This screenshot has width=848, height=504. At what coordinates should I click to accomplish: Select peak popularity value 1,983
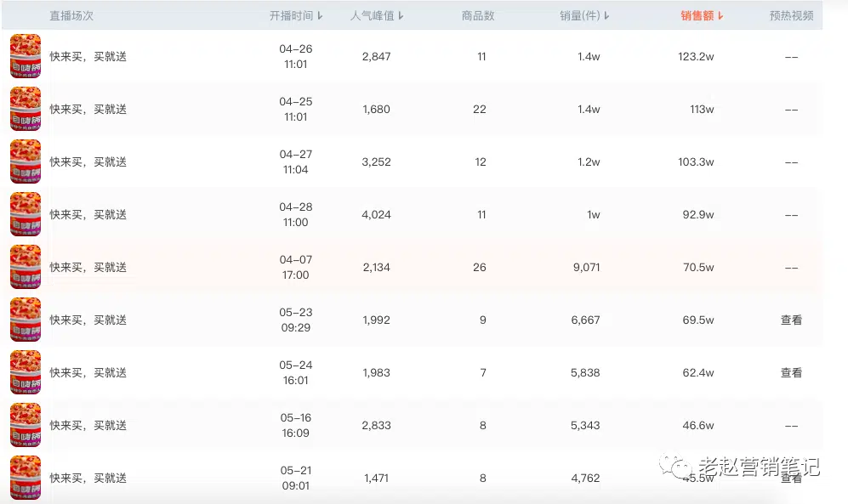(377, 373)
